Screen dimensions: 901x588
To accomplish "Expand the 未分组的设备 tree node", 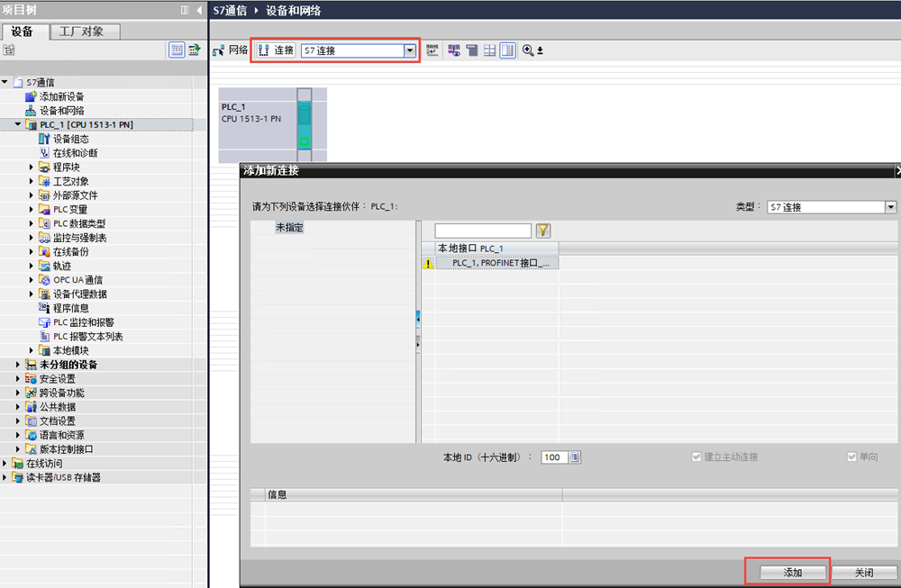I will (18, 365).
